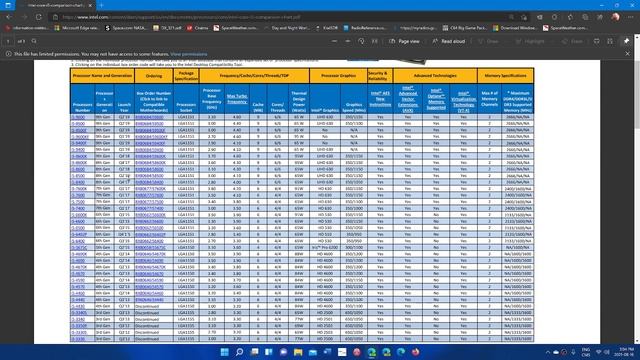Open the tab actions menu icon
640x360 pixels.
point(8,5)
